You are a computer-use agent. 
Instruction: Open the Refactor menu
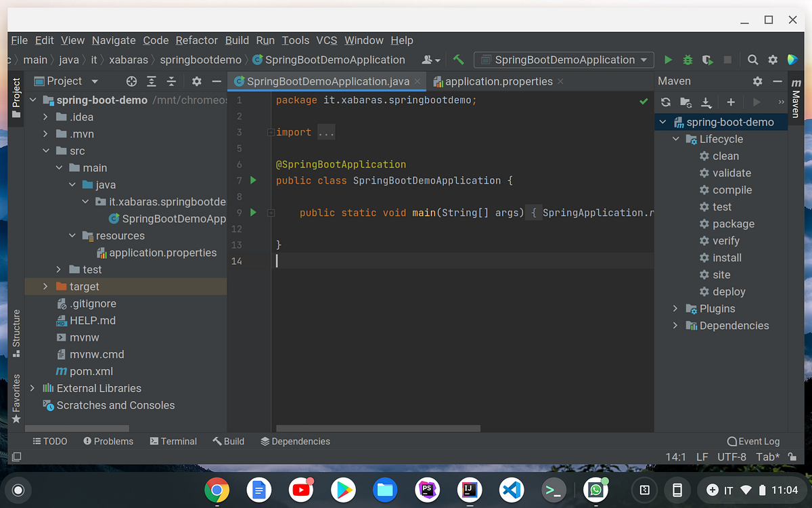[x=197, y=40]
